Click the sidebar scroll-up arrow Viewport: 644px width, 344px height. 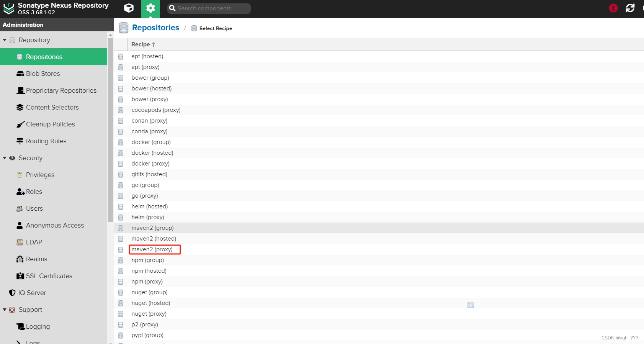pos(110,34)
